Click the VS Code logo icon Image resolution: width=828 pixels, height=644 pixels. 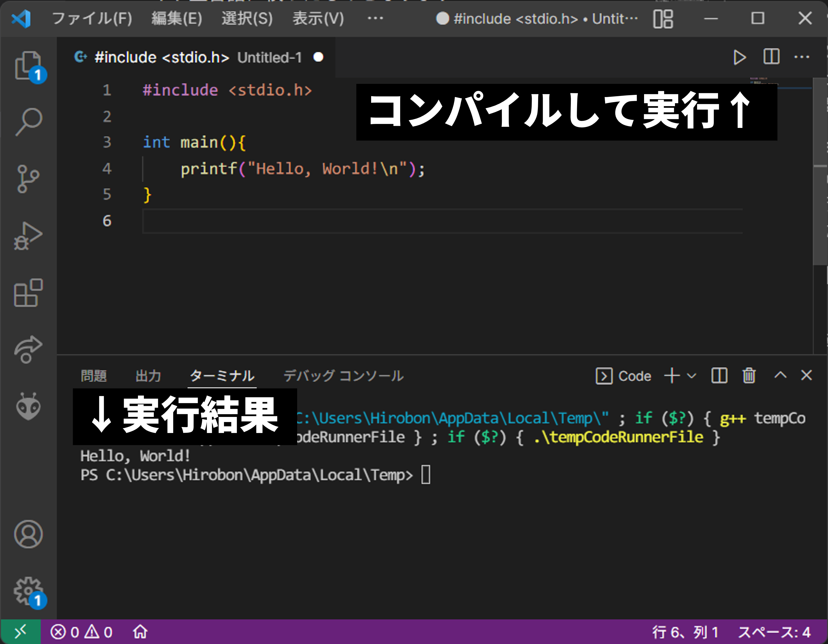[21, 18]
